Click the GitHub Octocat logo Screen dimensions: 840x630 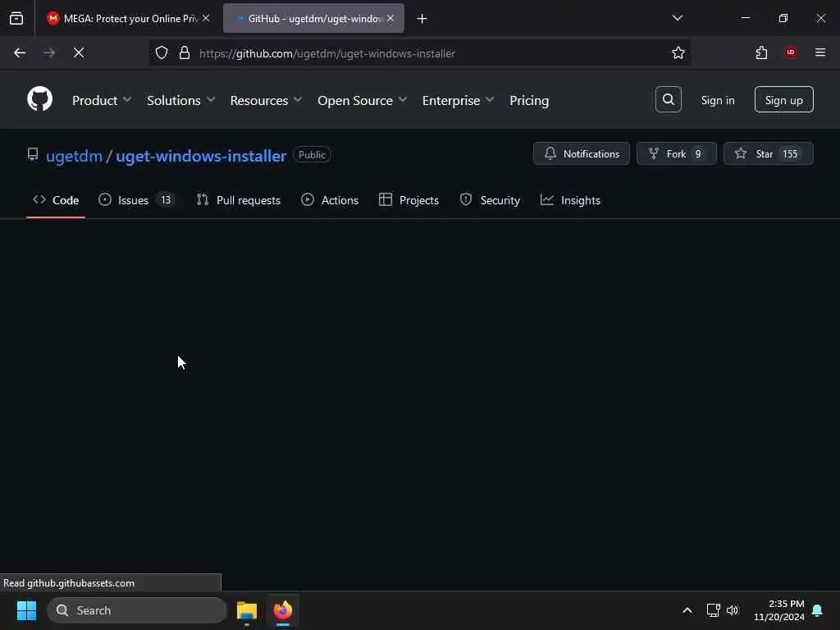pos(39,99)
